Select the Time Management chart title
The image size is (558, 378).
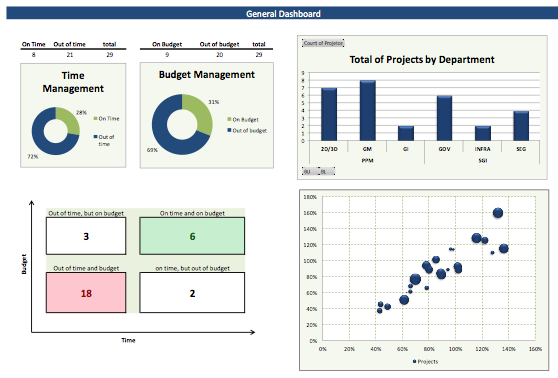[73, 82]
